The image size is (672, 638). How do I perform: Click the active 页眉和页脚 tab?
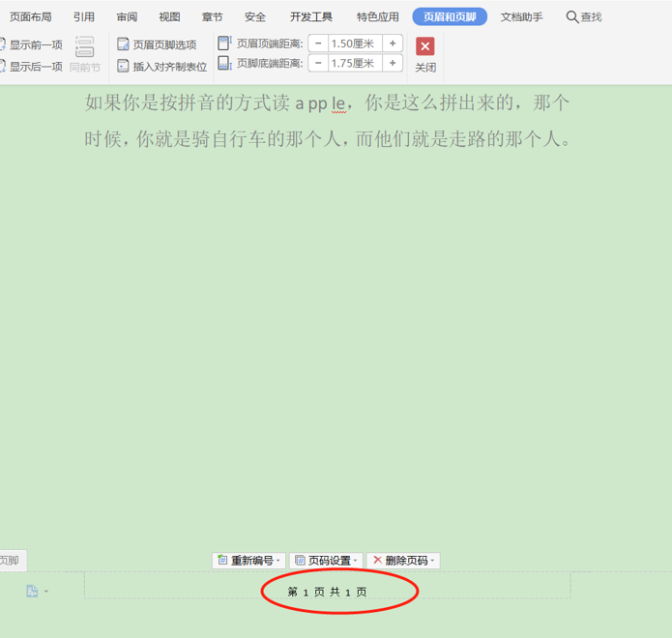450,16
